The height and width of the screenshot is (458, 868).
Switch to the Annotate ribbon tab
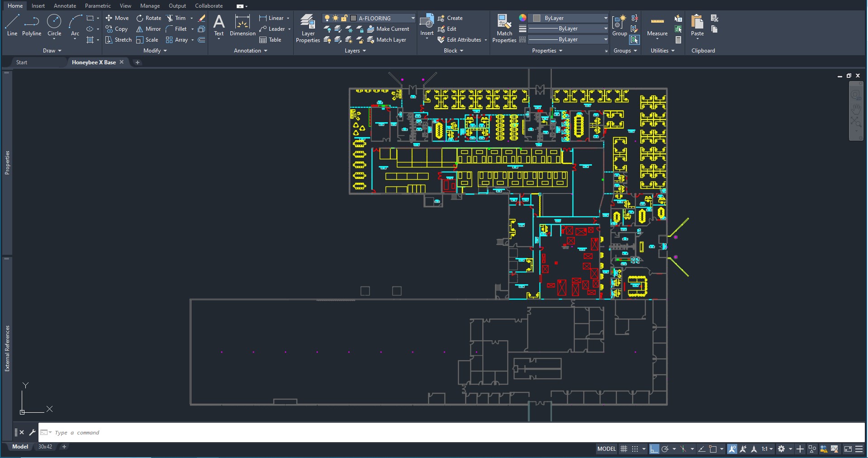(65, 6)
